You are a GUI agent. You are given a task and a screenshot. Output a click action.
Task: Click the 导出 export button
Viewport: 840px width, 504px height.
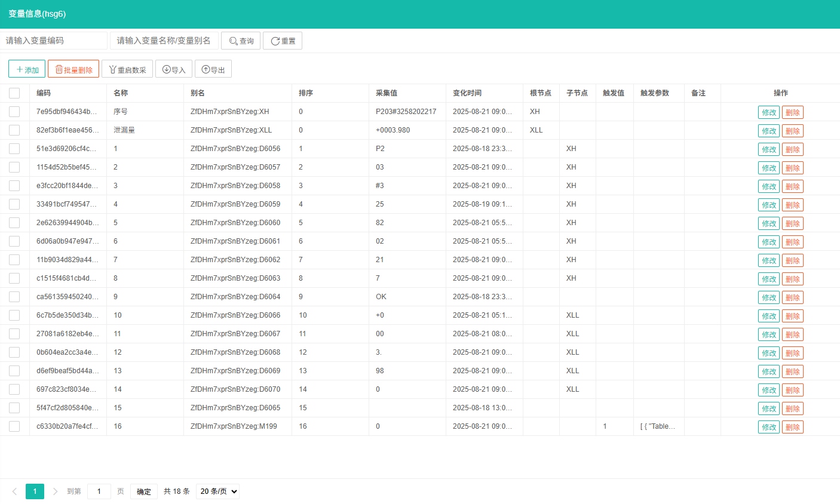[213, 69]
